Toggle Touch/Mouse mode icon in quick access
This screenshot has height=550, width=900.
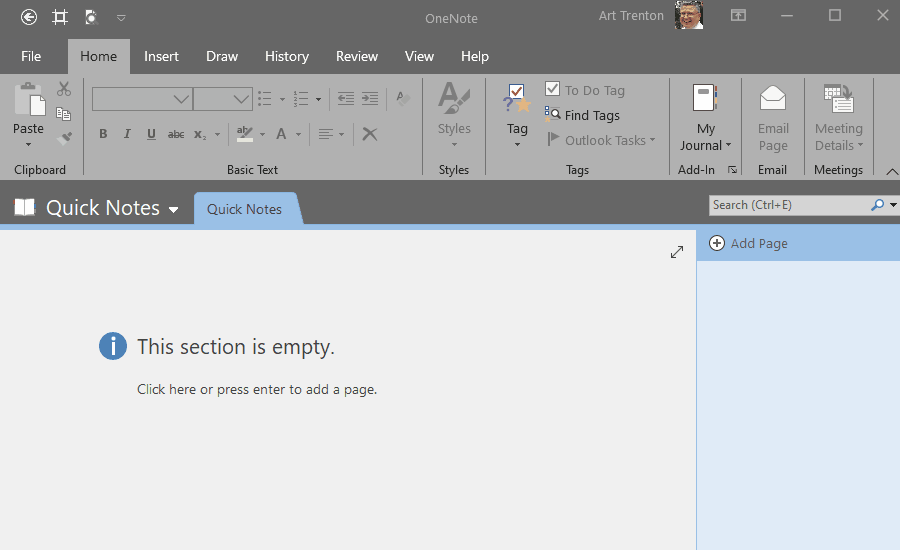91,17
